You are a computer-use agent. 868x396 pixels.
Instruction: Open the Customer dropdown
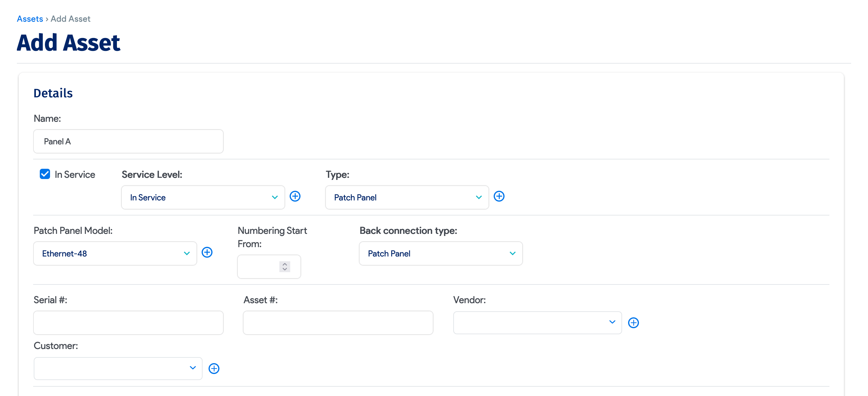tap(118, 368)
